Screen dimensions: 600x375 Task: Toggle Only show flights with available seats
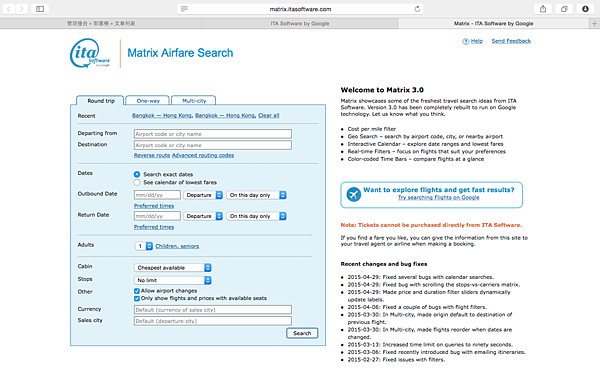click(x=137, y=298)
